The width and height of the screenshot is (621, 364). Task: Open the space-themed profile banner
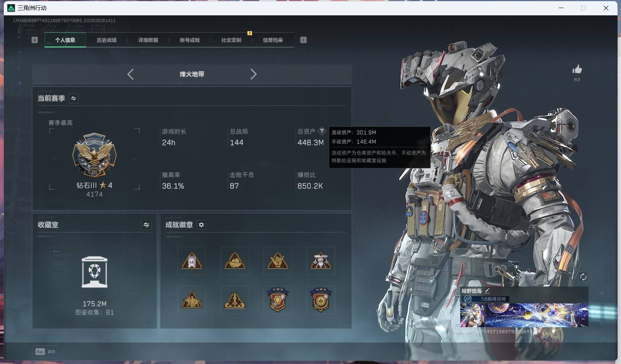[537, 315]
